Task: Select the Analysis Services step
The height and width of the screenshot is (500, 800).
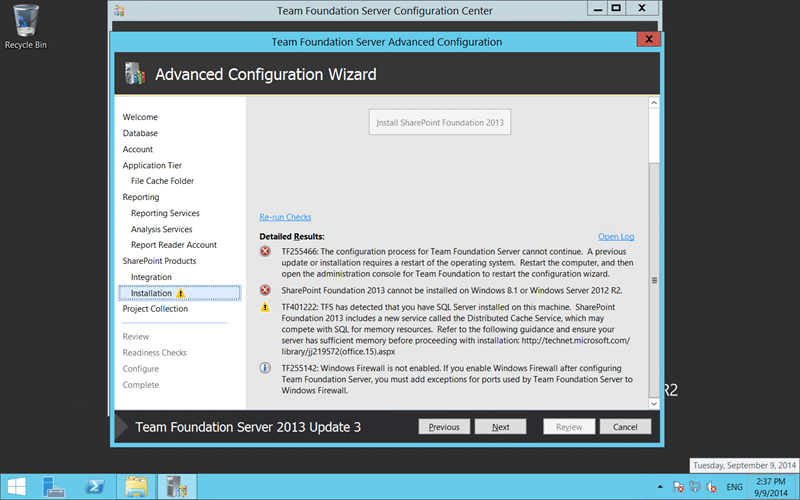Action: pyautogui.click(x=162, y=229)
